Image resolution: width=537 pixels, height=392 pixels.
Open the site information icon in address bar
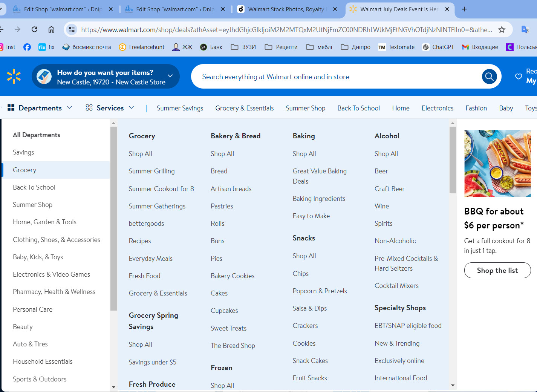(x=72, y=29)
